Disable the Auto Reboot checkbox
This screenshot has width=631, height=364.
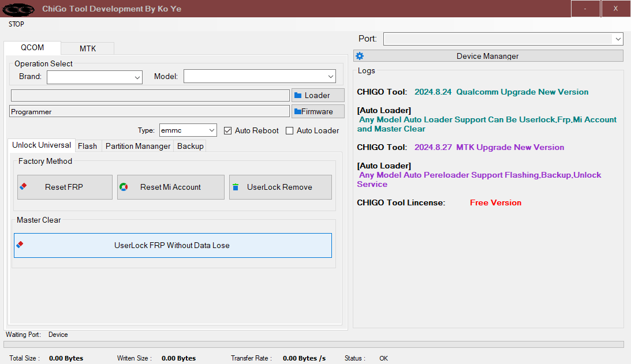pyautogui.click(x=228, y=130)
